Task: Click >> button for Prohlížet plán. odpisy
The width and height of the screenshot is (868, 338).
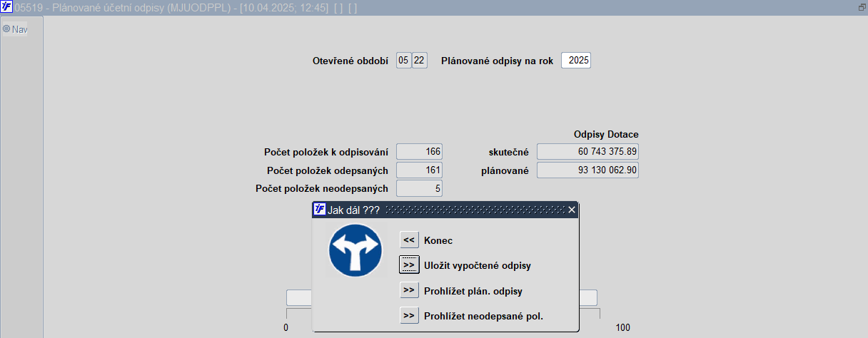Action: (409, 290)
